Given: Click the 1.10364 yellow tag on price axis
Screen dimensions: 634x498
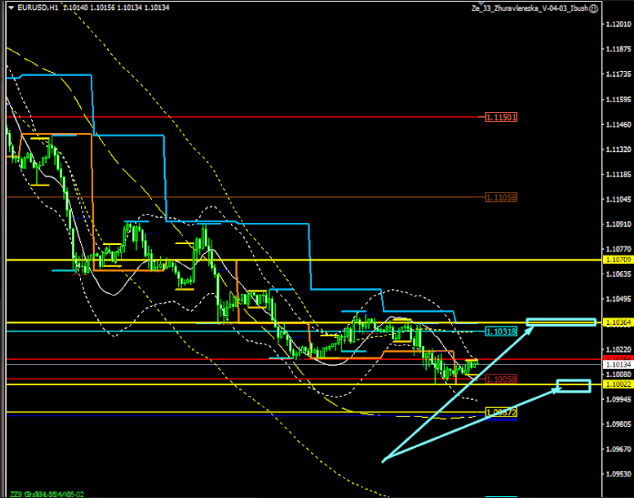Looking at the screenshot, I should (x=617, y=322).
